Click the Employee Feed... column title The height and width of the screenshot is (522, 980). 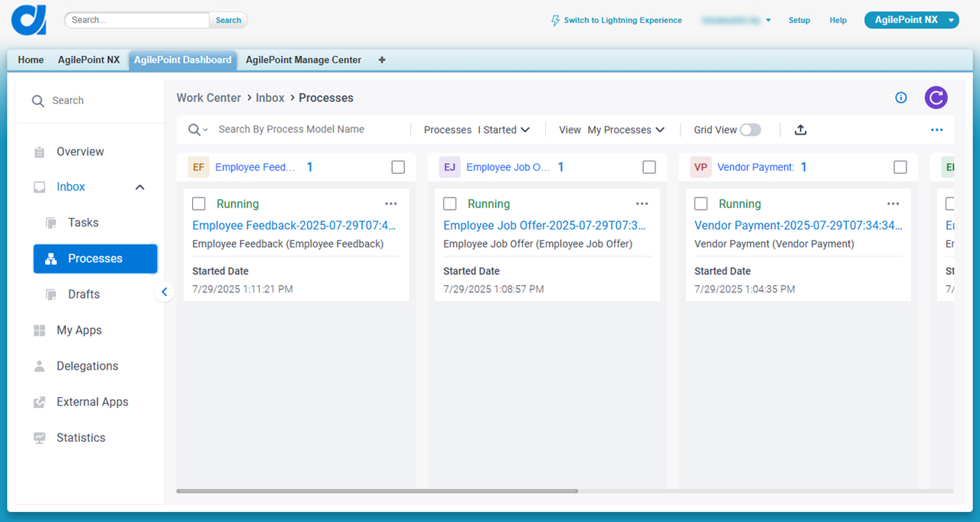(255, 167)
